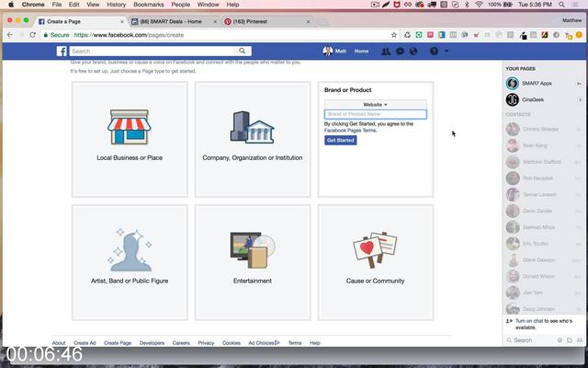Click the Careers footer link
The image size is (588, 368).
click(181, 343)
